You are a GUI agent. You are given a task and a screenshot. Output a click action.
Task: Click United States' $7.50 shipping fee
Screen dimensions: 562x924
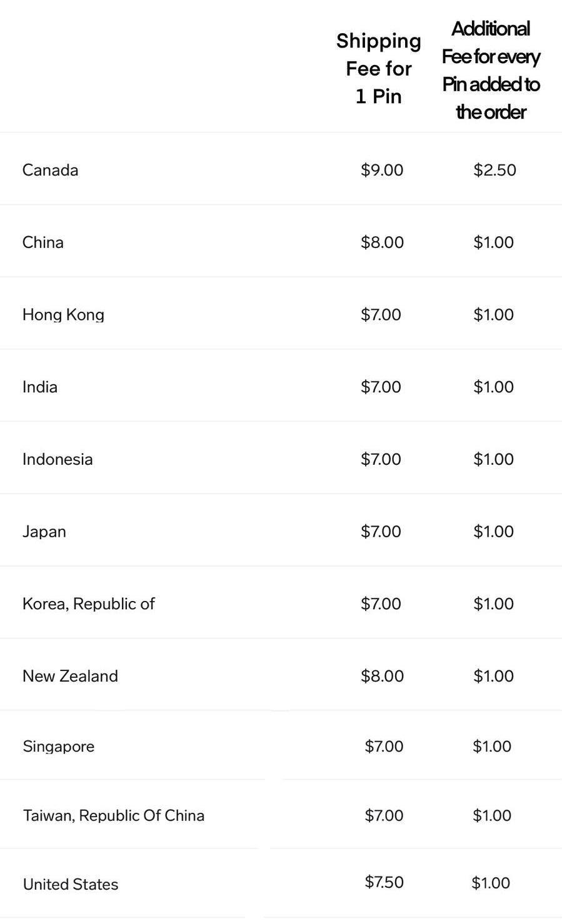coord(384,882)
